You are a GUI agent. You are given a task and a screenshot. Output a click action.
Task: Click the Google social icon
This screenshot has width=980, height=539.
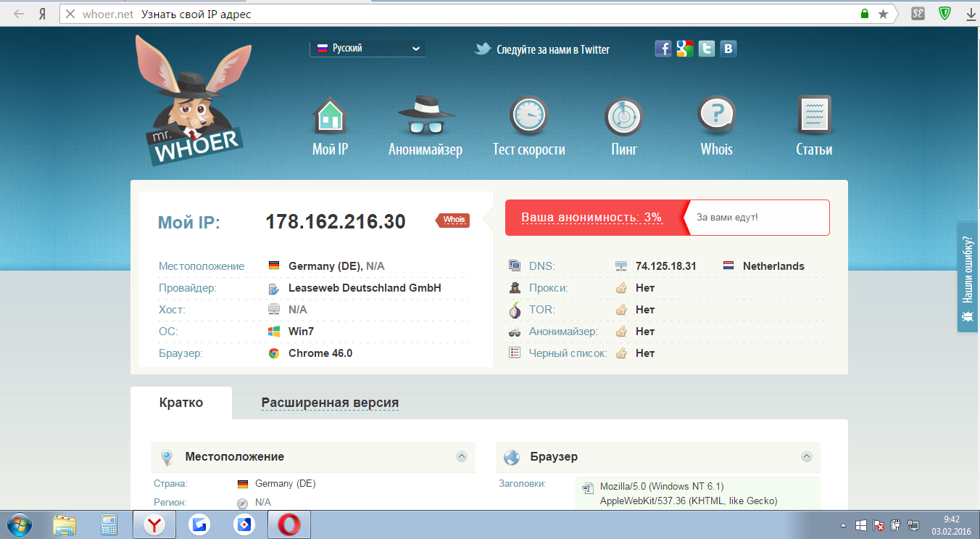point(685,49)
